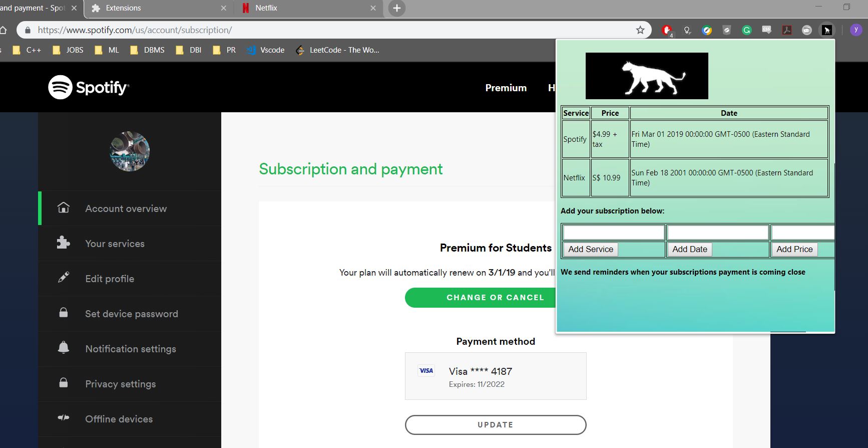Open the LeetCode bookmark
Image resolution: width=868 pixels, height=448 pixels.
pyautogui.click(x=337, y=50)
